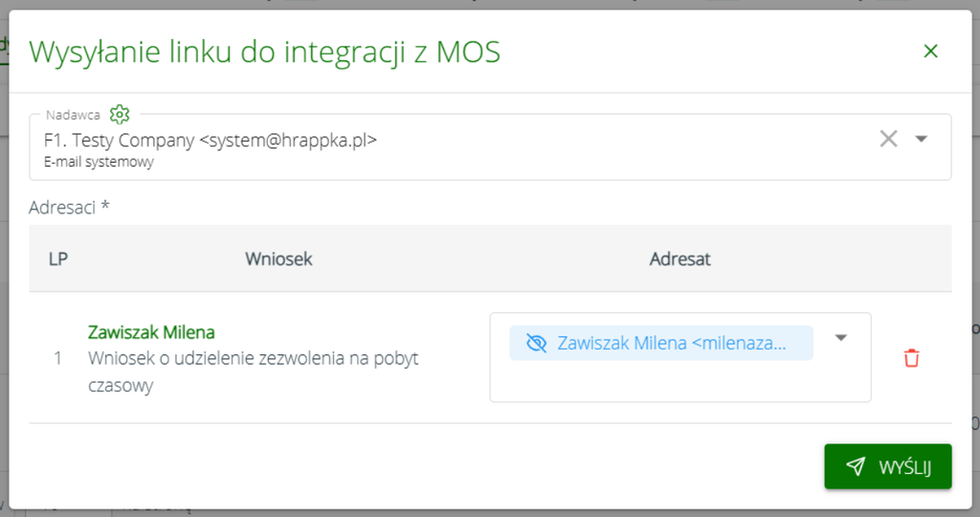Delete the Zawiszak Milena row with trash icon
980x517 pixels.
coord(911,357)
